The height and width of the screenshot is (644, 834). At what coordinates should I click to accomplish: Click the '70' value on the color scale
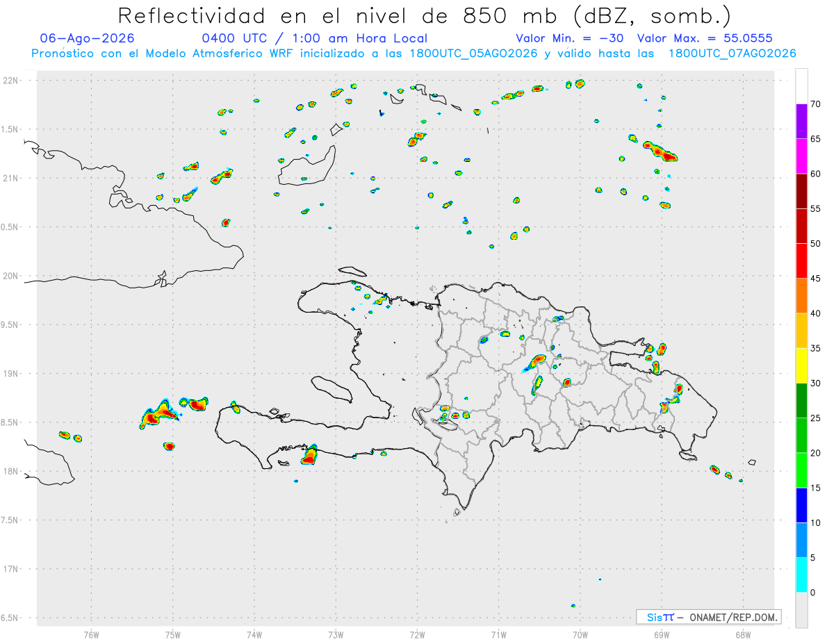pyautogui.click(x=815, y=104)
